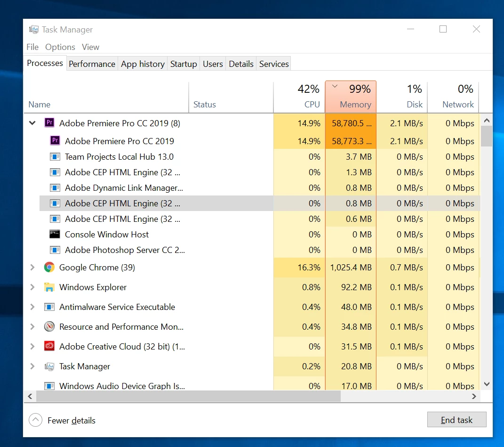Open the Details tab
This screenshot has width=504, height=447.
coord(241,64)
